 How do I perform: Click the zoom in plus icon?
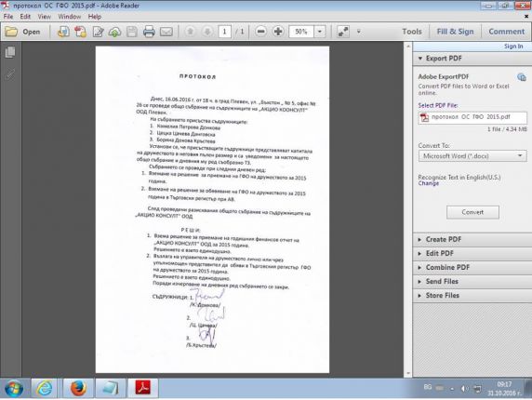tap(278, 32)
